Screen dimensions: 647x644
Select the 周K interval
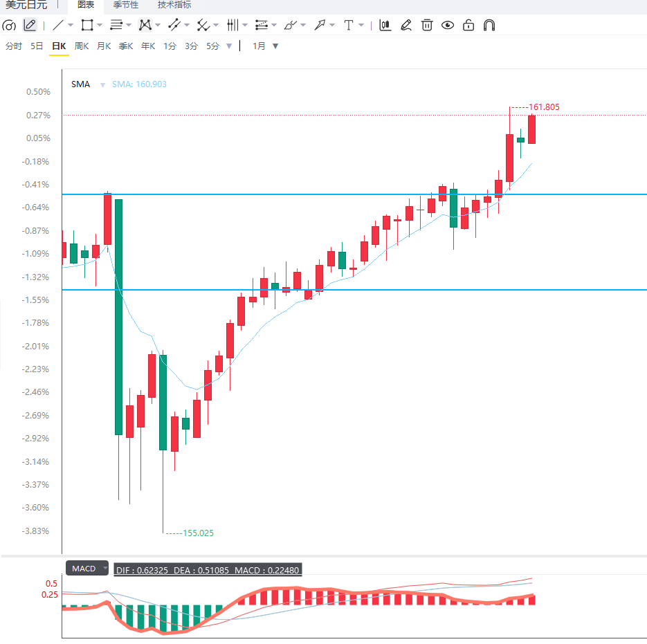coord(81,46)
